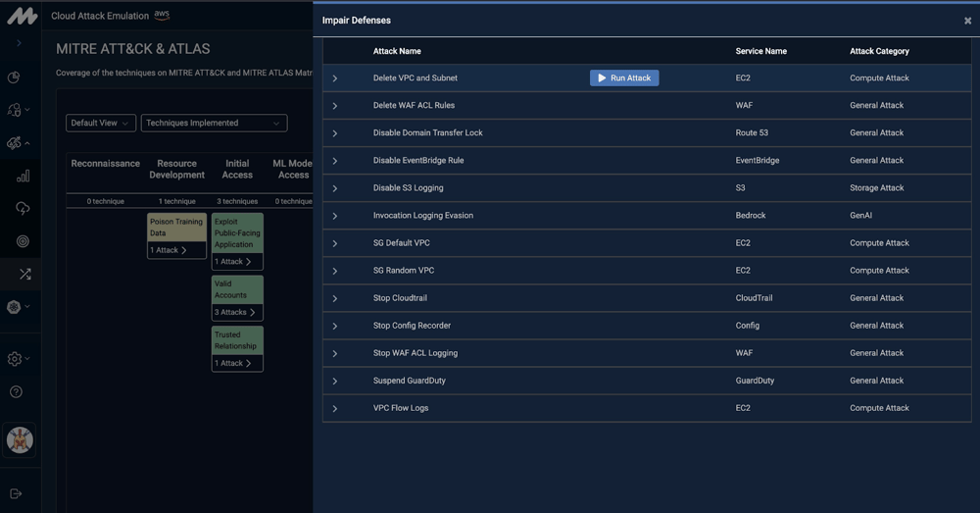Viewport: 980px width, 513px height.
Task: Open 1 Attack under Poison Training Data
Action: (x=170, y=250)
